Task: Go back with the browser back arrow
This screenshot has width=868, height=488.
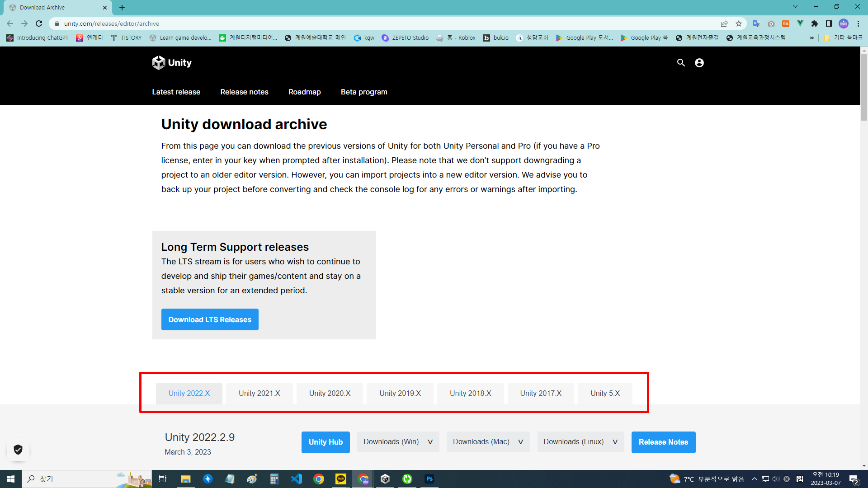Action: click(x=10, y=23)
